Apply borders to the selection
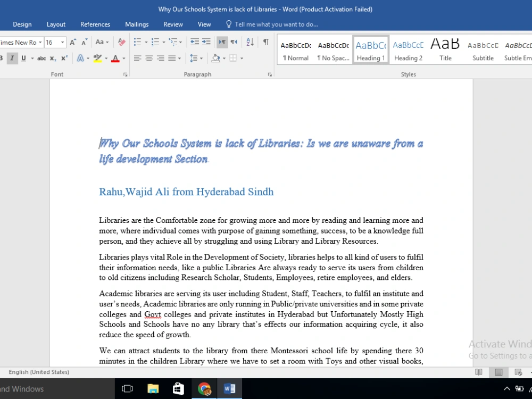This screenshot has height=399, width=532. click(233, 59)
